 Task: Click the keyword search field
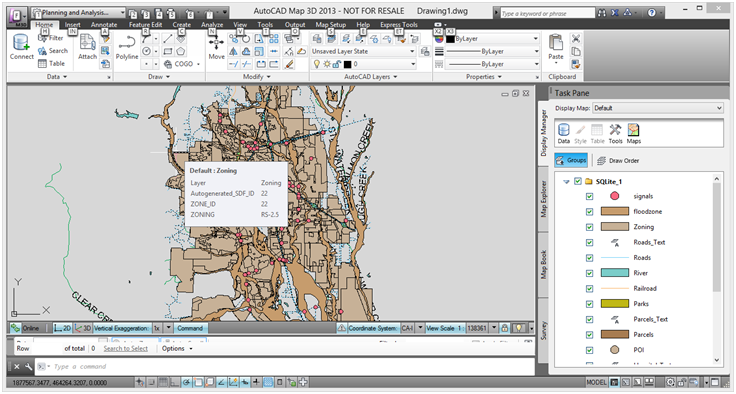547,13
